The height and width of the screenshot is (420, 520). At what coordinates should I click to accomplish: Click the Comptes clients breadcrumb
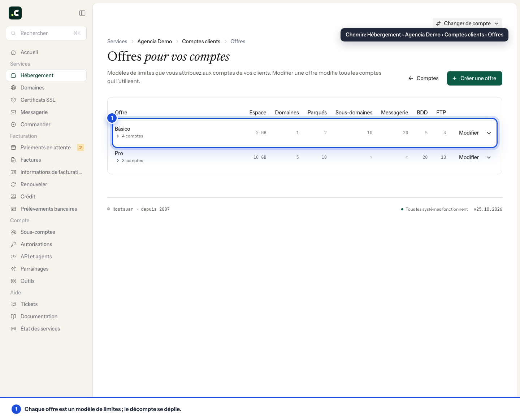(201, 41)
